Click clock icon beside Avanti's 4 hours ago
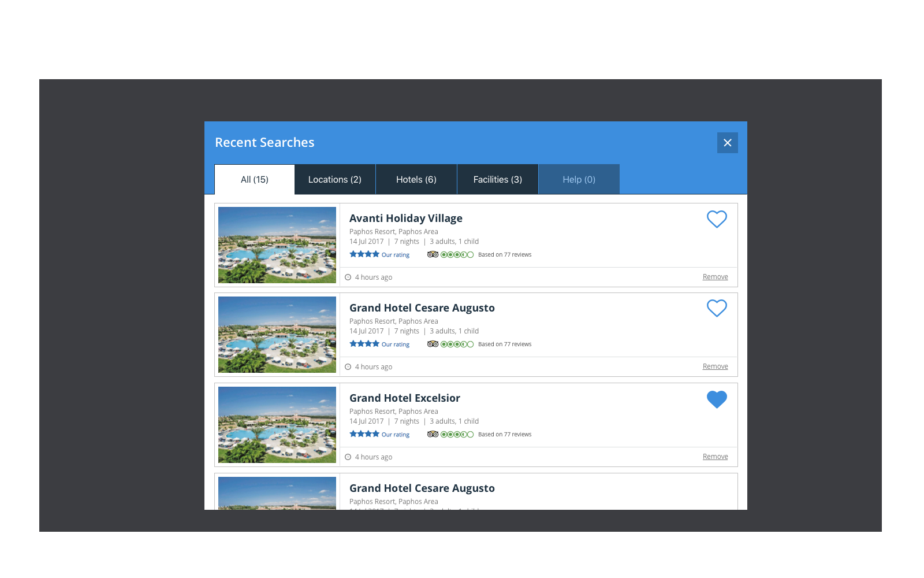The image size is (924, 578). coord(348,277)
